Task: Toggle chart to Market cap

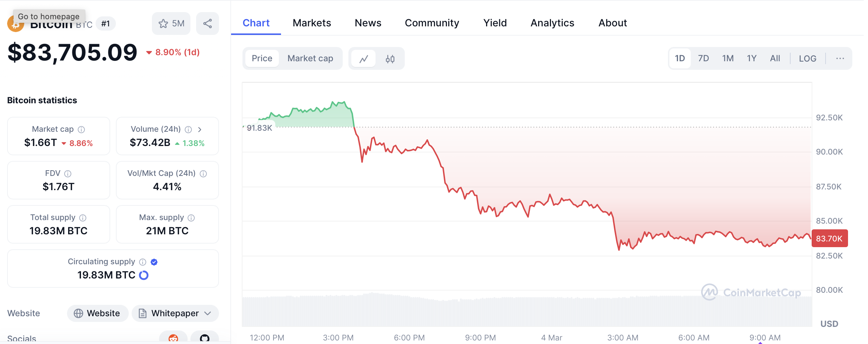Action: tap(310, 58)
